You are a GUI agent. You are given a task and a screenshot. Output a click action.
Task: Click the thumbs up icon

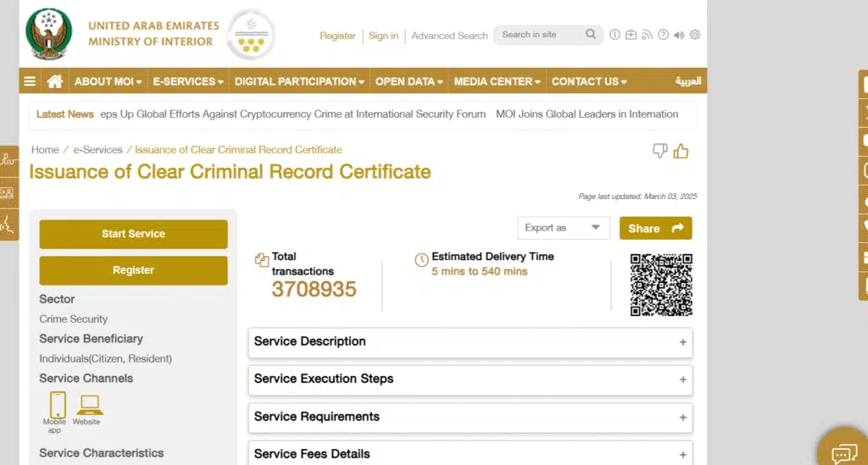(681, 152)
